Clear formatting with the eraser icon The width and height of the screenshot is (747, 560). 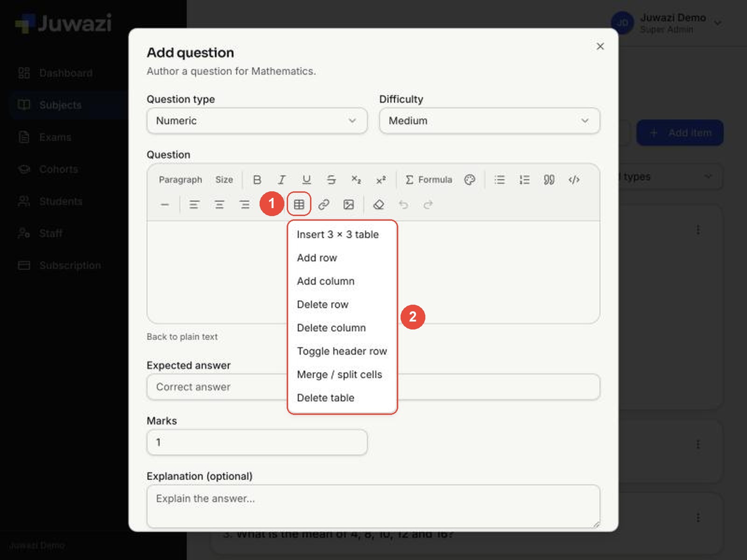(379, 204)
